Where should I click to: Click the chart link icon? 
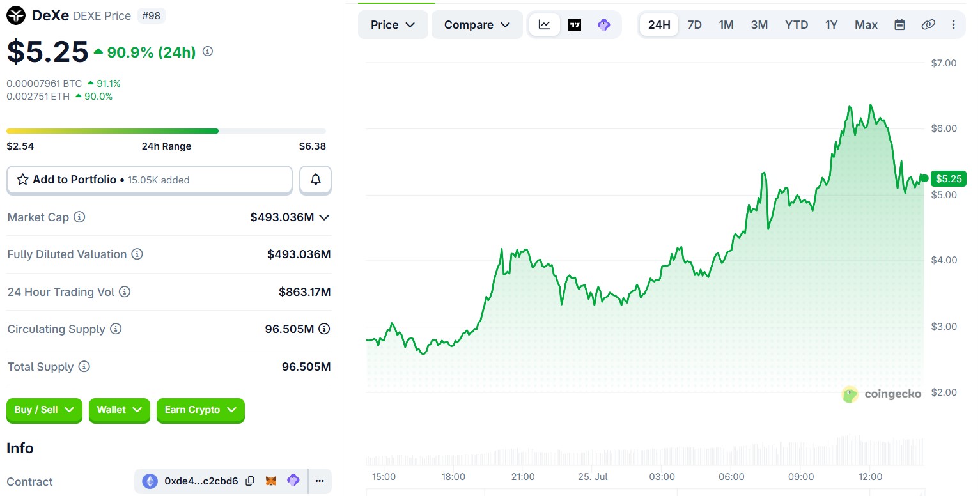click(x=928, y=25)
